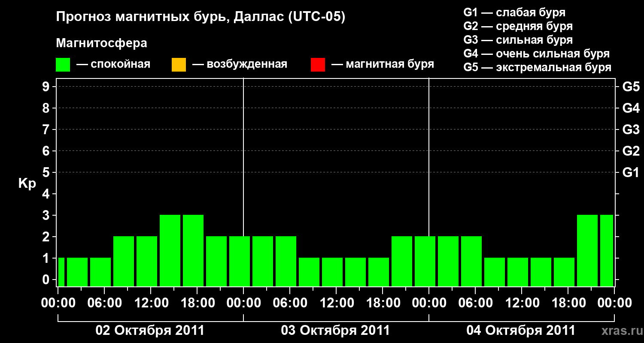644x343 pixels.
Task: Click the 00:00 tick label starting 02 Октября
Action: 58,303
